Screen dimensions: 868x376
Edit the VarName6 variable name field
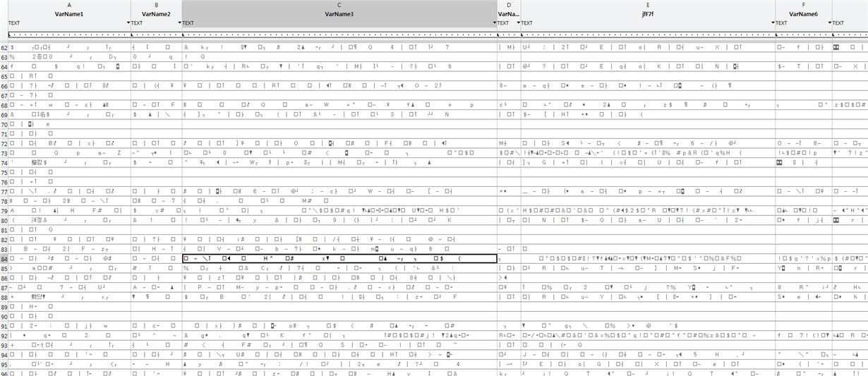coord(803,14)
